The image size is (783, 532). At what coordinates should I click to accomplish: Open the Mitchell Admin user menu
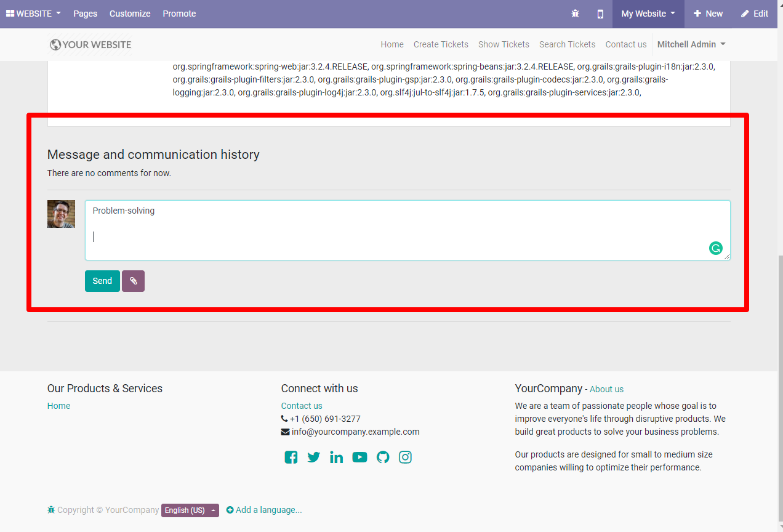(691, 44)
